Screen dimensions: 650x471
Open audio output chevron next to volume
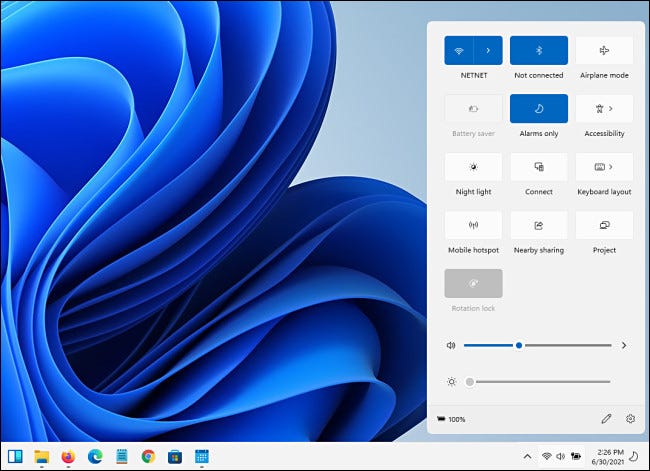point(624,345)
